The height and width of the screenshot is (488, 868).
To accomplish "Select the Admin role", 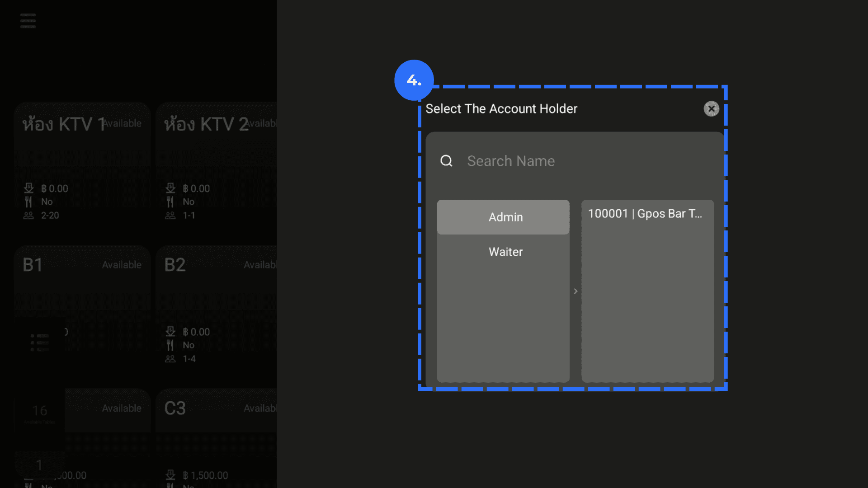I will [x=503, y=217].
